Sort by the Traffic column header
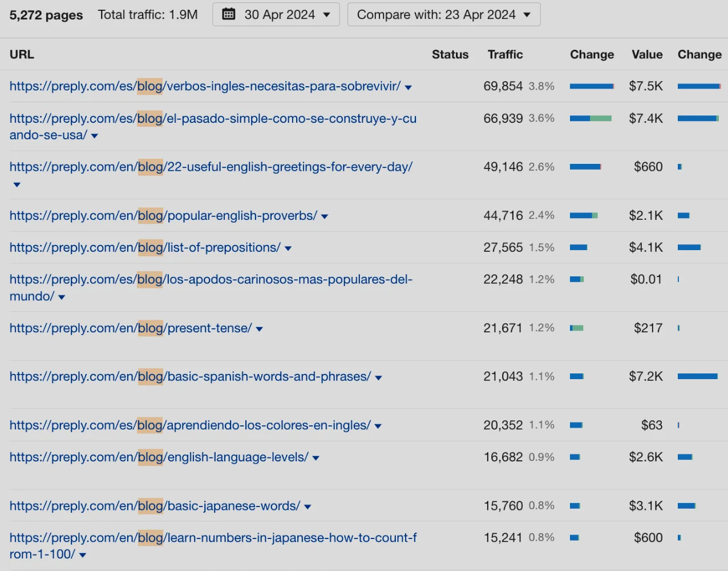 505,54
